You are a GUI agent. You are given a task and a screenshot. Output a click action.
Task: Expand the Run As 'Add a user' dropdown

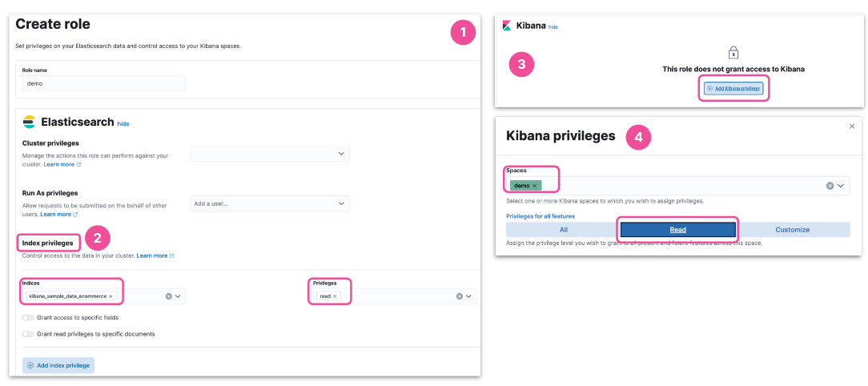click(270, 203)
